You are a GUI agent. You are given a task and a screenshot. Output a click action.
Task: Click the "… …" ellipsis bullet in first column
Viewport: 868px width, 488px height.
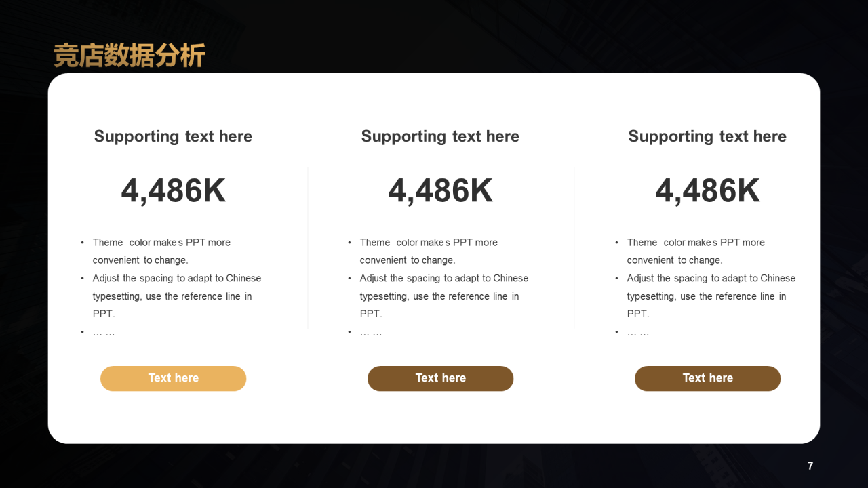(x=104, y=332)
